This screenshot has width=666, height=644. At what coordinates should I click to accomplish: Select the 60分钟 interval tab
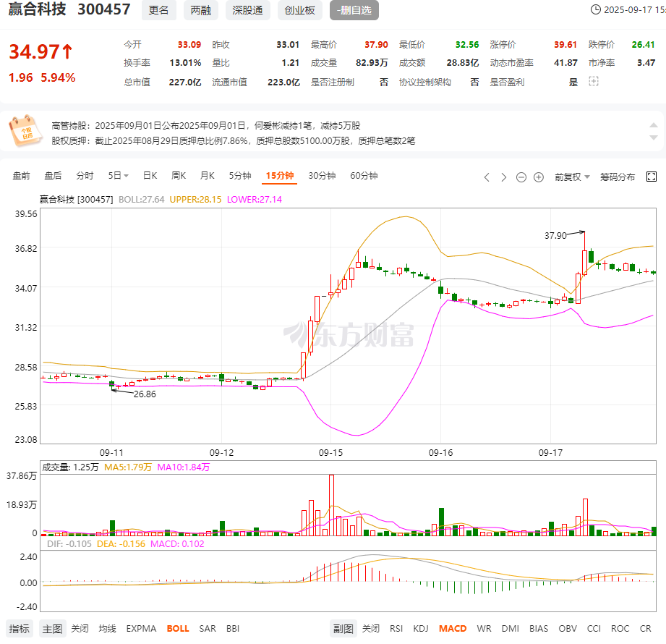[364, 176]
